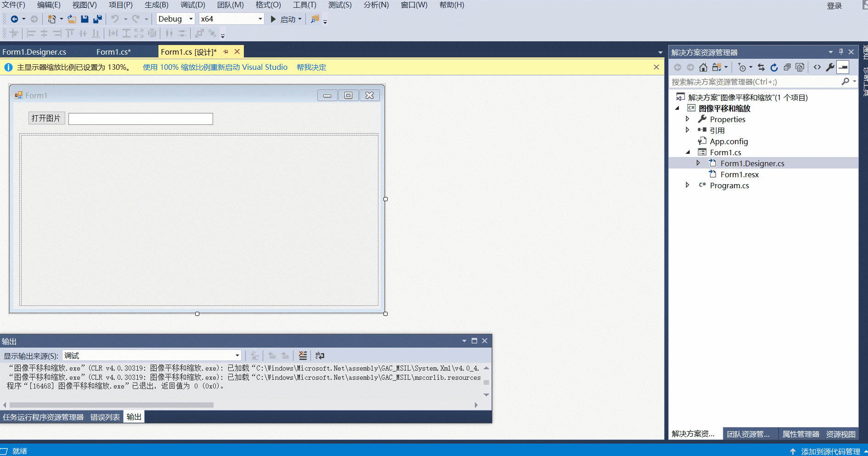Open the 文件(F) menu
This screenshot has height=456, width=868.
point(13,5)
